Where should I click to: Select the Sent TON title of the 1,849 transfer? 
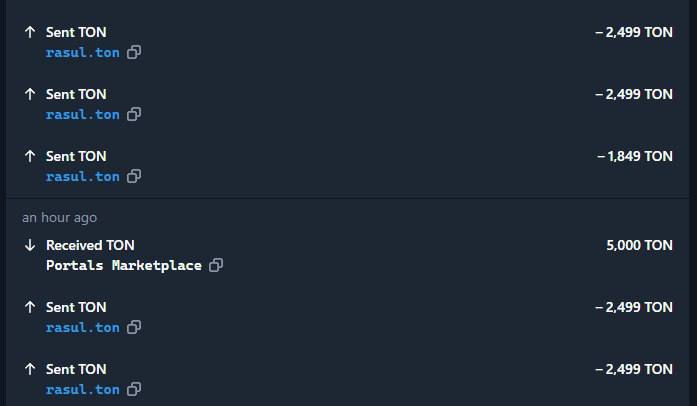click(76, 156)
